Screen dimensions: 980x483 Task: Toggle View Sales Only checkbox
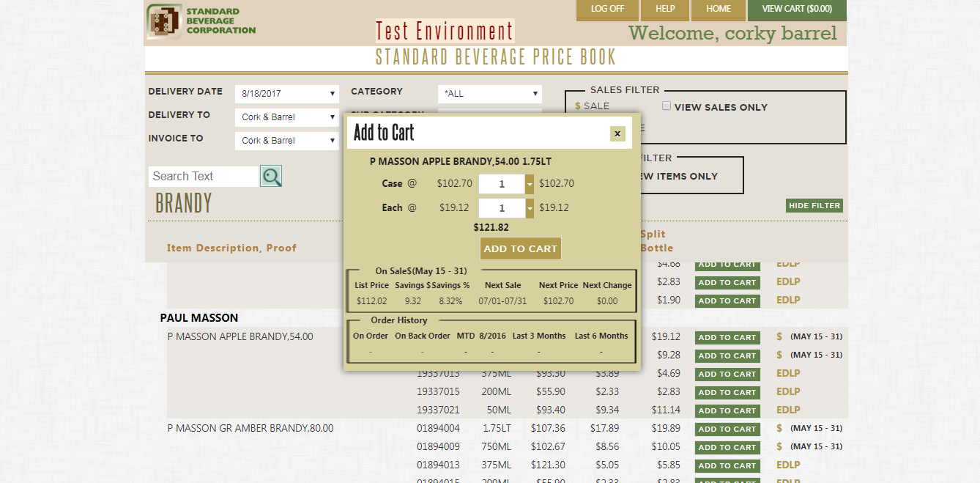(667, 106)
